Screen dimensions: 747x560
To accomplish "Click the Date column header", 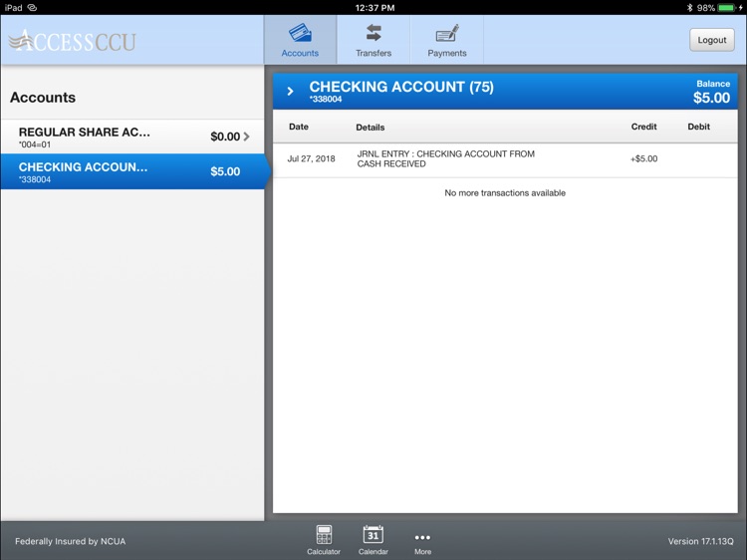I will (299, 127).
